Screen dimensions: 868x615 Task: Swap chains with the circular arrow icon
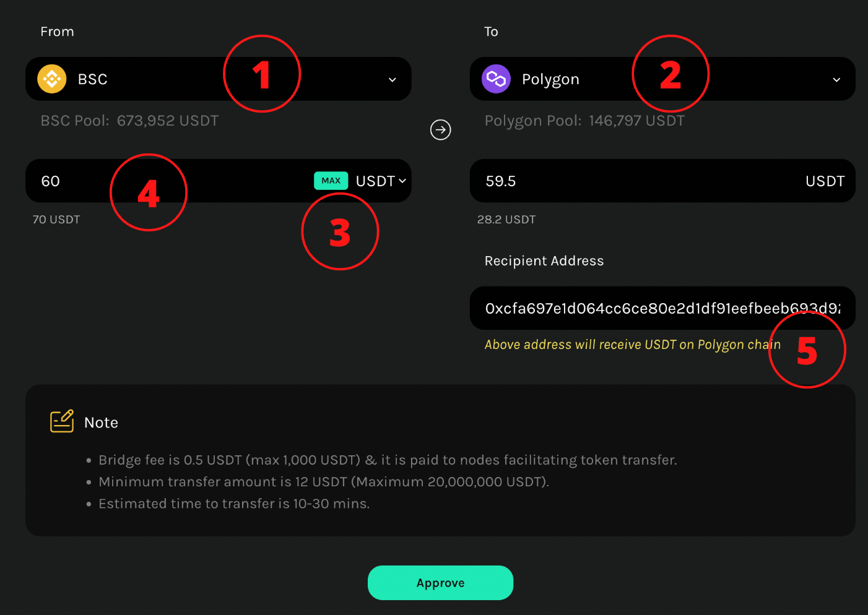click(440, 130)
